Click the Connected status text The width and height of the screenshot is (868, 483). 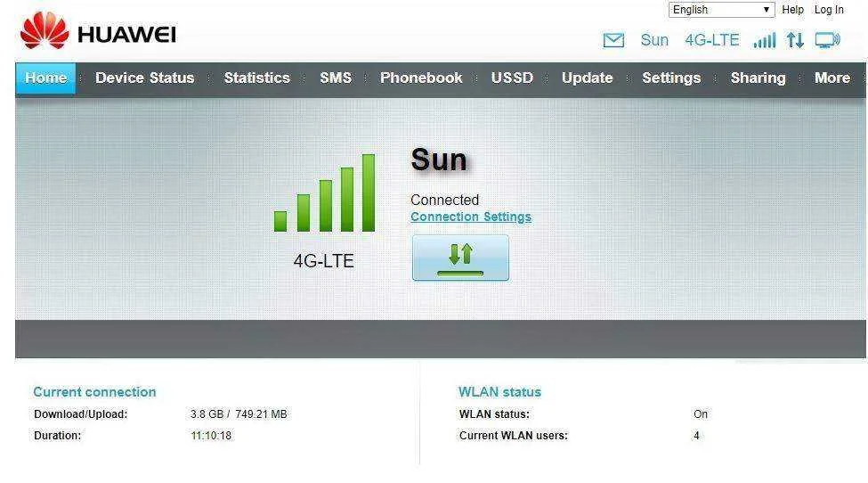[444, 200]
